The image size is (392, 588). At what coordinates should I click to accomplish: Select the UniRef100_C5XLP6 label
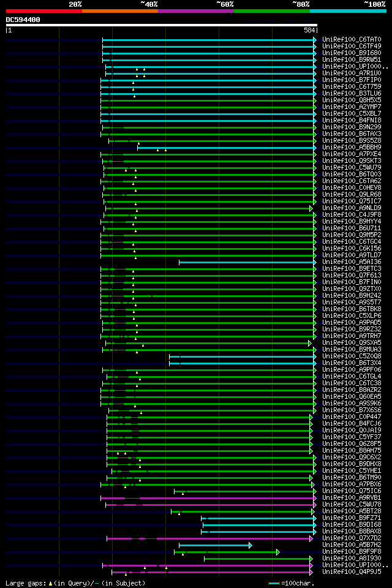click(352, 316)
